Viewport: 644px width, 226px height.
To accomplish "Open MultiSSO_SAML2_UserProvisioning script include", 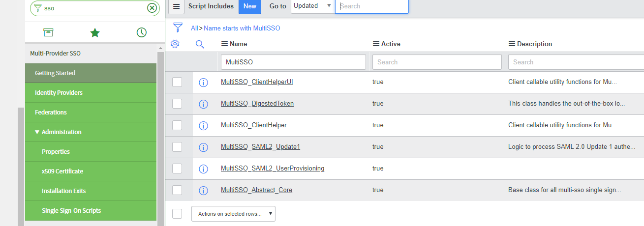I will 273,169.
